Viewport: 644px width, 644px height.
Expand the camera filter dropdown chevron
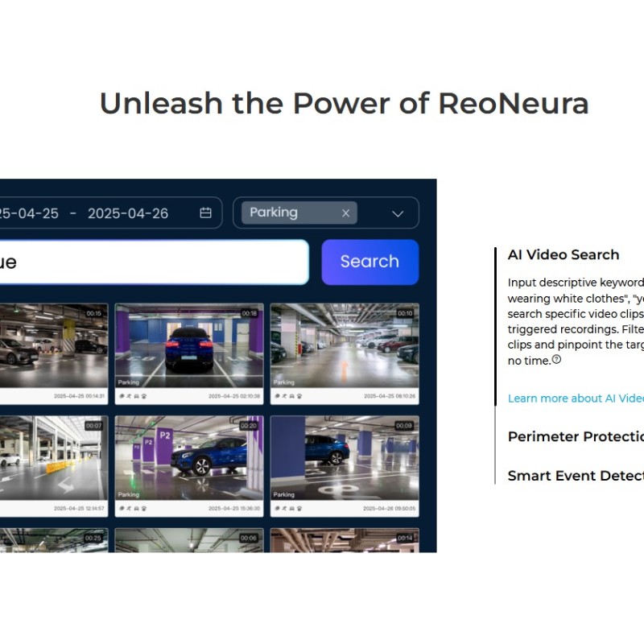398,213
